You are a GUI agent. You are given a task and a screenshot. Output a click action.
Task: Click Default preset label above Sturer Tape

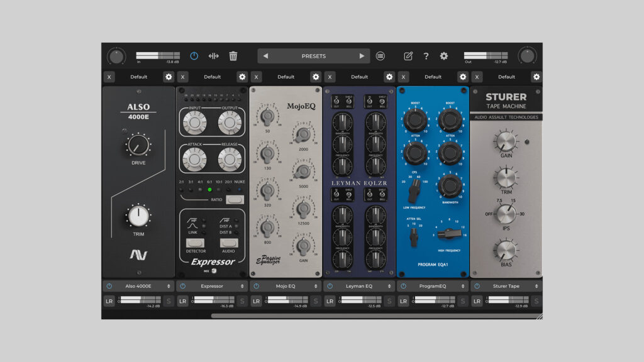click(x=506, y=77)
